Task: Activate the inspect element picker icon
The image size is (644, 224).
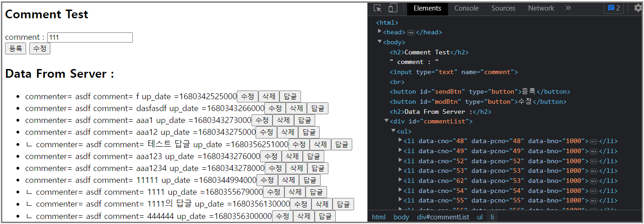Action: (378, 8)
